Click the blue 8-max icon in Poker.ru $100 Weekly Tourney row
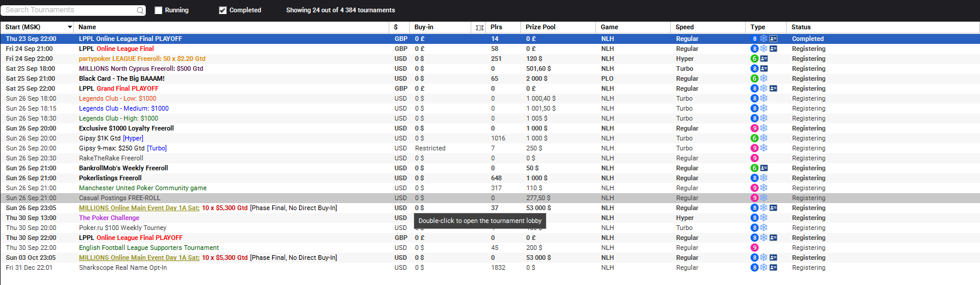Viewport: 980px width, 285px height. pyautogui.click(x=755, y=228)
